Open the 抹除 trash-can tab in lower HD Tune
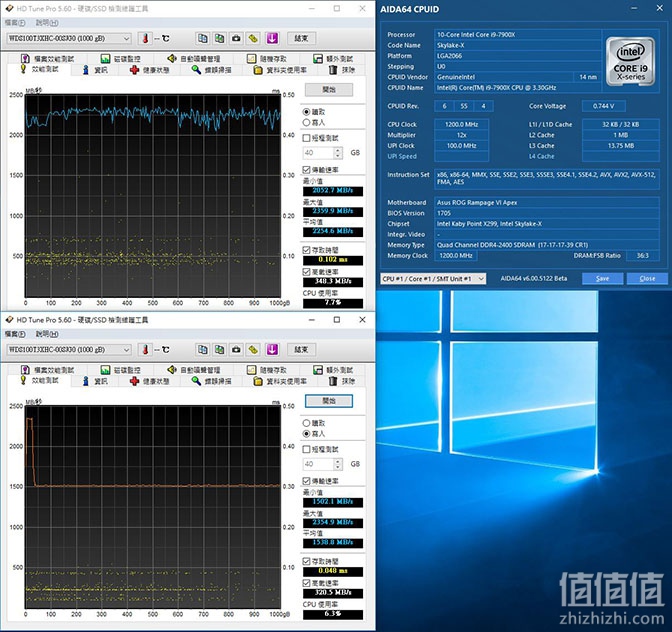The height and width of the screenshot is (632, 672). (342, 381)
